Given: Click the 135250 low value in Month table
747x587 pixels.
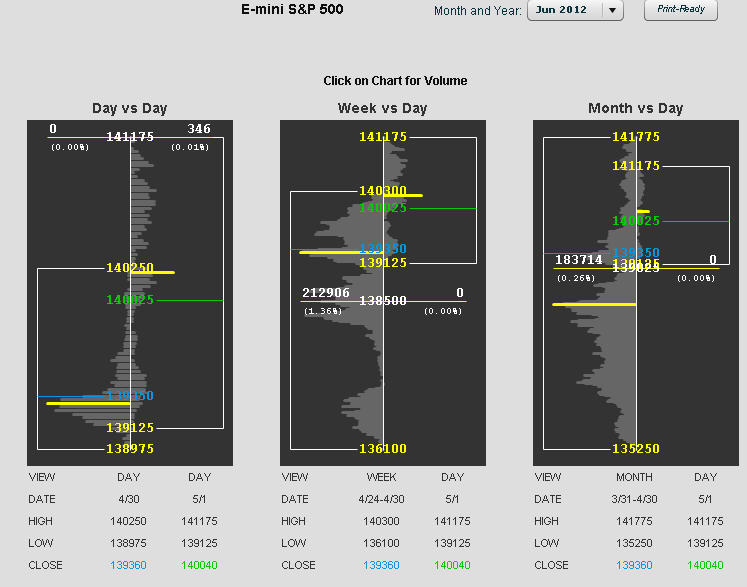Looking at the screenshot, I should click(x=634, y=543).
